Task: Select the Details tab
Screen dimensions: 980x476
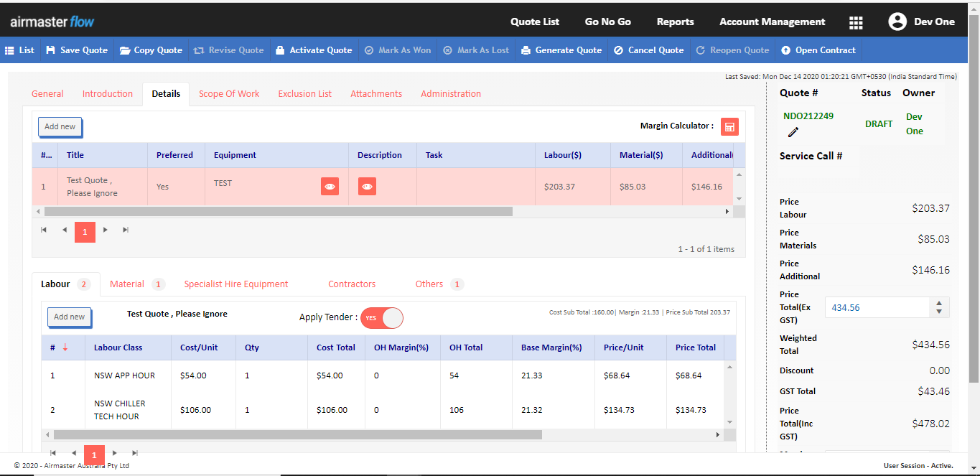Action: (x=166, y=93)
